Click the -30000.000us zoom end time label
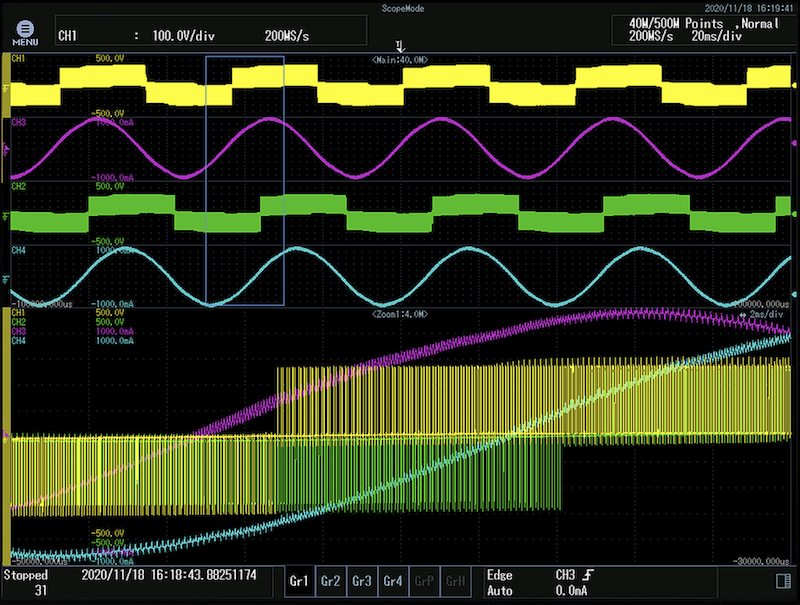Screen dimensions: 800x605 pos(761,561)
